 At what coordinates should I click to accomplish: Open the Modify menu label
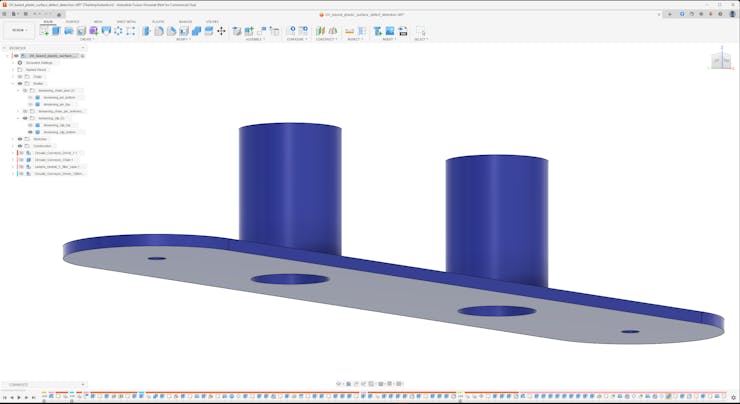pos(183,39)
